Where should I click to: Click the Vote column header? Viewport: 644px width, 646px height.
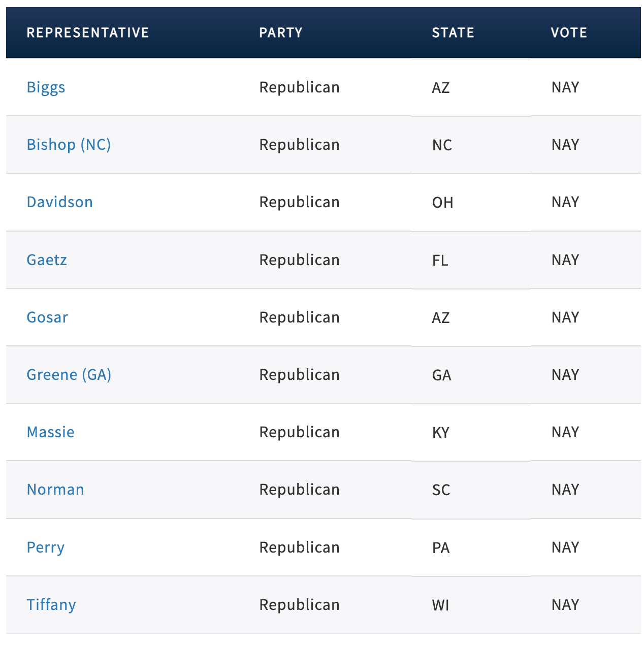click(x=569, y=33)
